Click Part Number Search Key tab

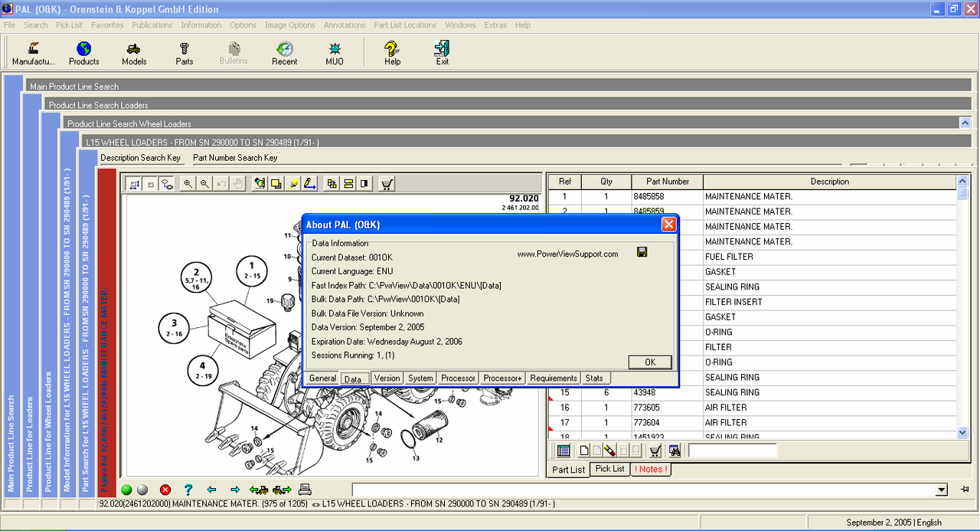[235, 158]
